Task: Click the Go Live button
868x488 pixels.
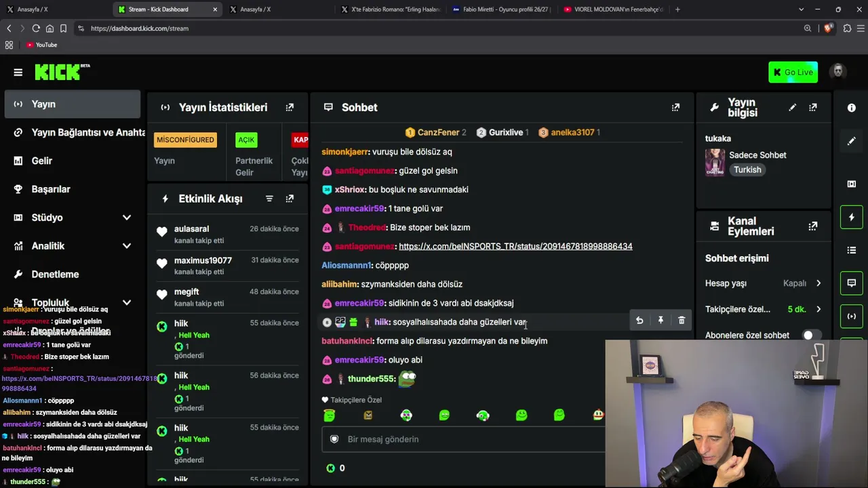Action: (793, 73)
